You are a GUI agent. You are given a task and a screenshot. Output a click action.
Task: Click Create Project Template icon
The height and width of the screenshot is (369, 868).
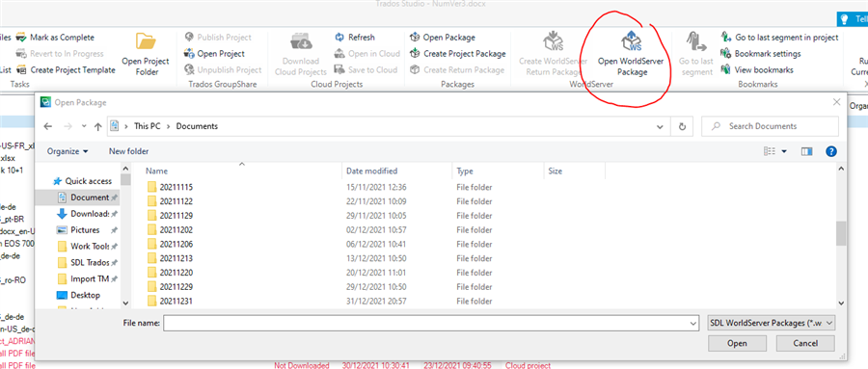pos(21,69)
